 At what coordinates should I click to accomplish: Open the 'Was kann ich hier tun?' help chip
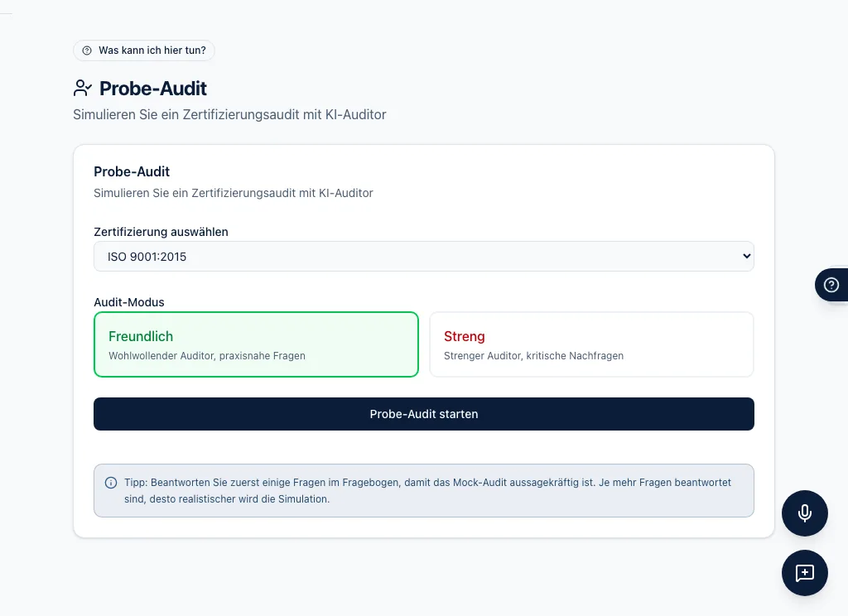(144, 51)
